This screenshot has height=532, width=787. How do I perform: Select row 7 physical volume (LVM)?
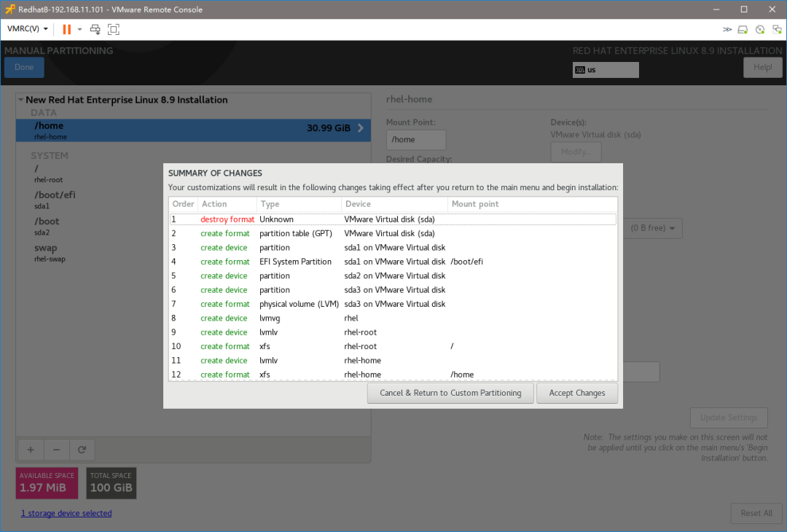(x=393, y=304)
